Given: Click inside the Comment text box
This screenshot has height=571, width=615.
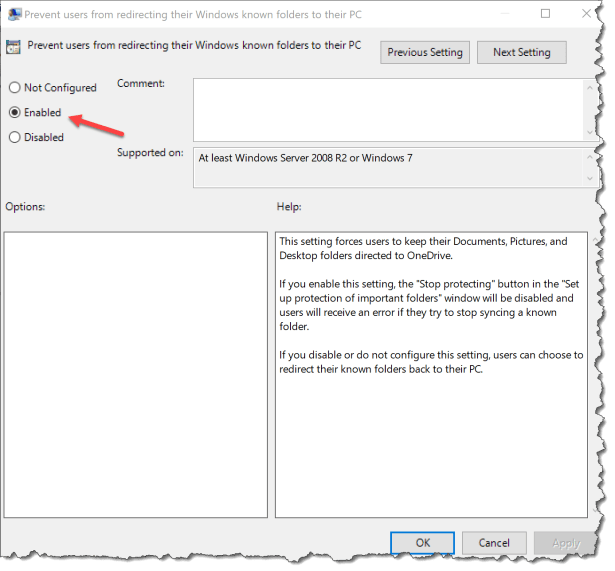Looking at the screenshot, I should 385,108.
